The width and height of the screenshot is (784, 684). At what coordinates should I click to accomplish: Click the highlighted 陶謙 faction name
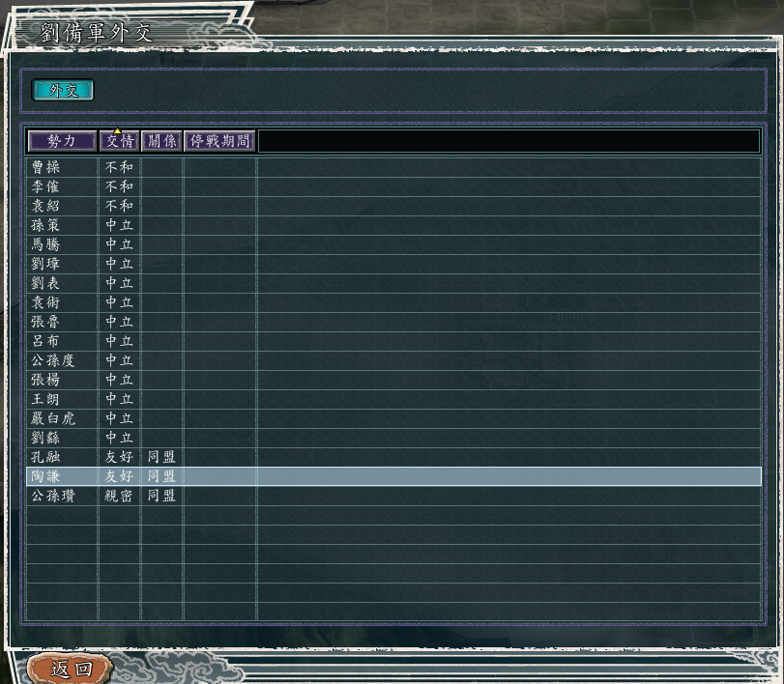pos(45,476)
